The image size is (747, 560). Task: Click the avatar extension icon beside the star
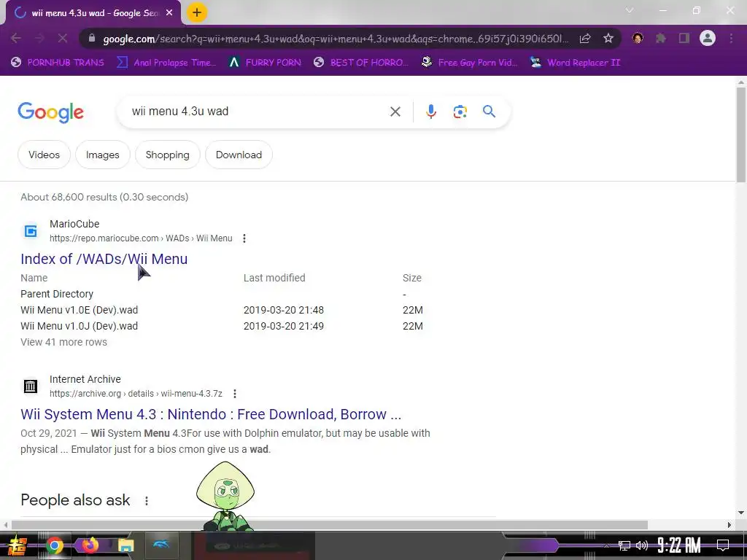click(638, 38)
